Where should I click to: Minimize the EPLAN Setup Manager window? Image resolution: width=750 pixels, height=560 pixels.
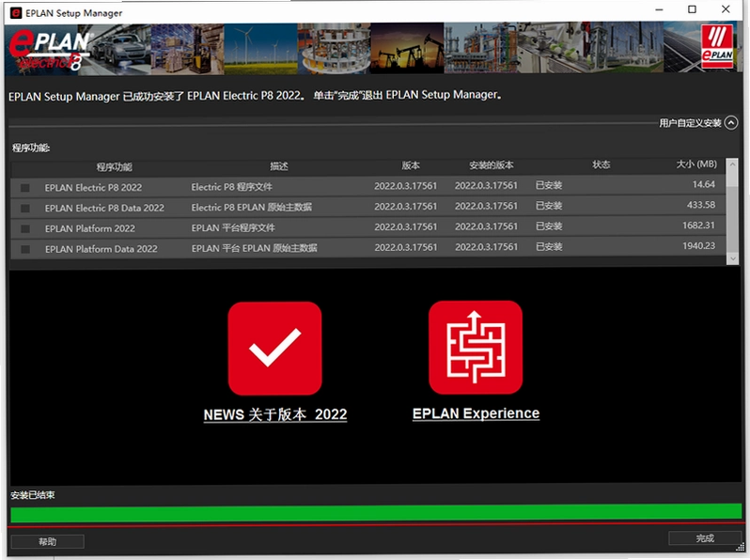tap(659, 9)
